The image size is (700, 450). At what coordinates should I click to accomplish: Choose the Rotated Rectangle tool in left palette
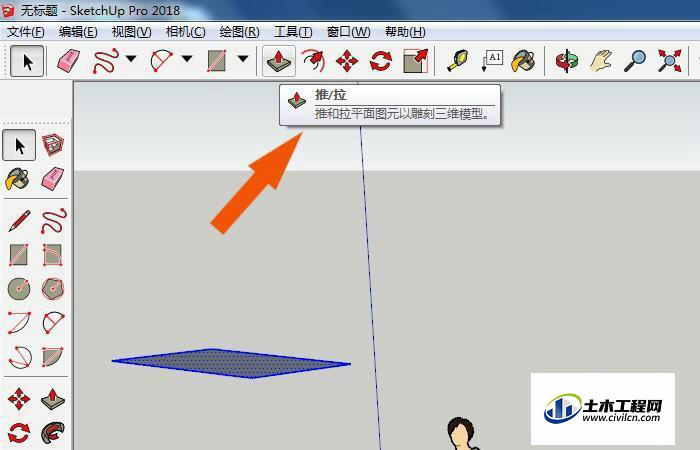(52, 255)
